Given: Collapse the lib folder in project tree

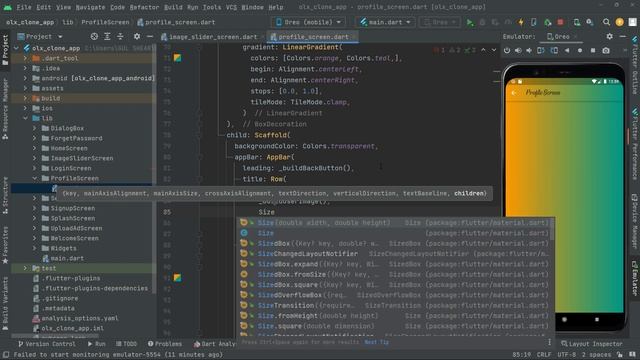Looking at the screenshot, I should coord(26,118).
